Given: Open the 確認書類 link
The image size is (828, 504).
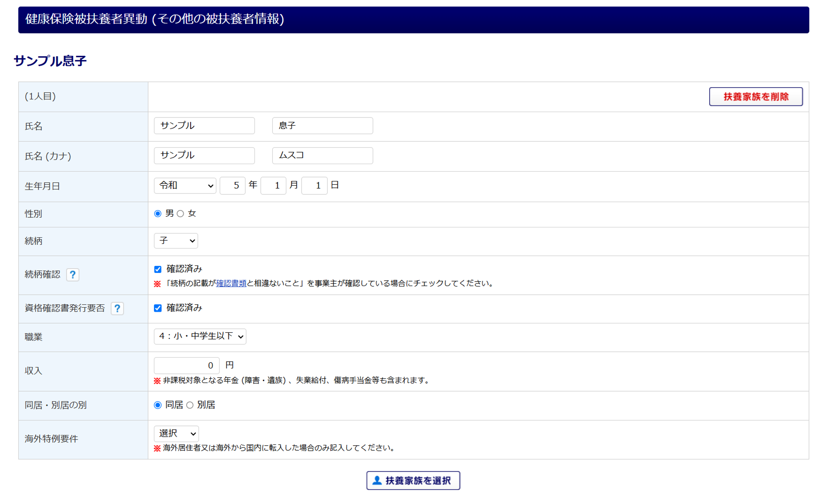Looking at the screenshot, I should click(231, 284).
